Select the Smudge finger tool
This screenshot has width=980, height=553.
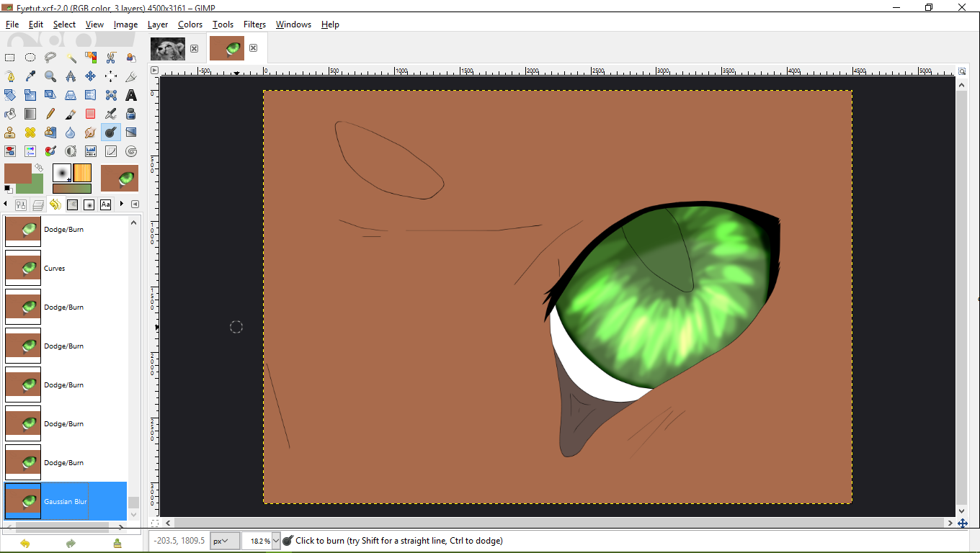[x=91, y=132]
